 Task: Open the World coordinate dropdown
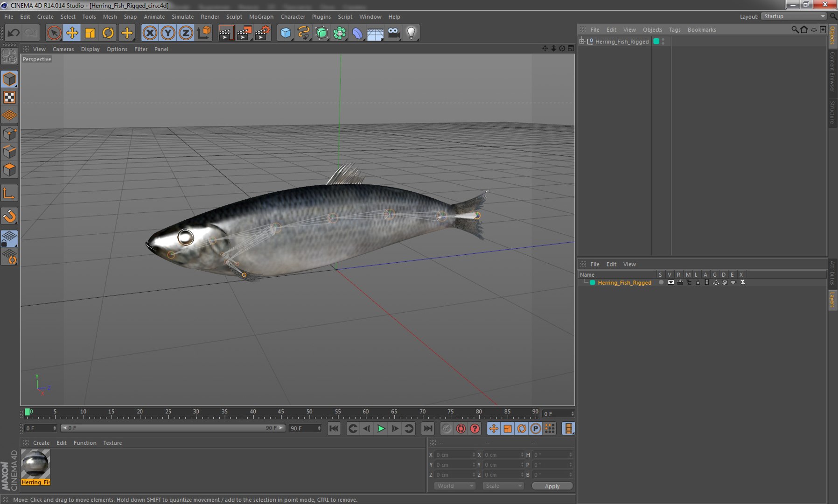coord(454,486)
